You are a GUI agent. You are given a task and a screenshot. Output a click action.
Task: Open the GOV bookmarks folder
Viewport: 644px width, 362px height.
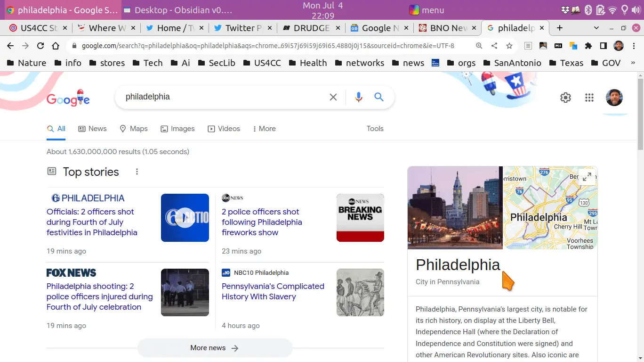[606, 63]
